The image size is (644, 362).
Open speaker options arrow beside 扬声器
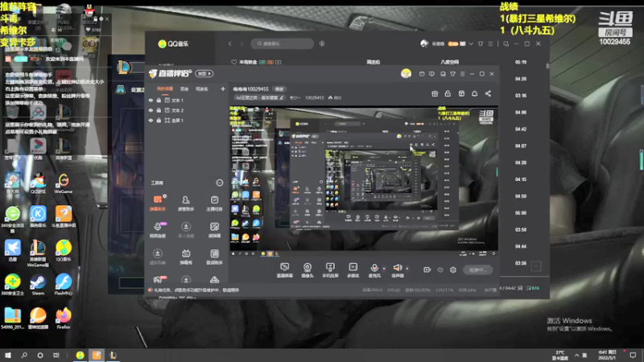(x=407, y=269)
